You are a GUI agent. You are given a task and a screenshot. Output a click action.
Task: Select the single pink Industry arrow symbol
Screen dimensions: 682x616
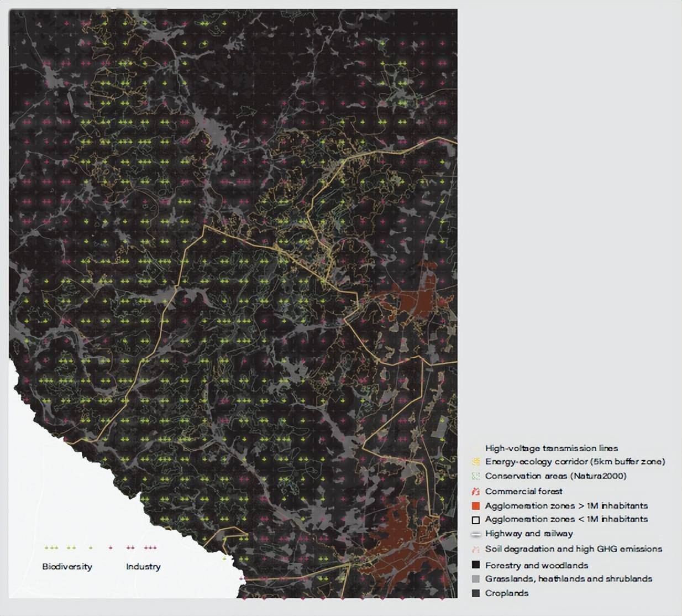pyautogui.click(x=111, y=547)
